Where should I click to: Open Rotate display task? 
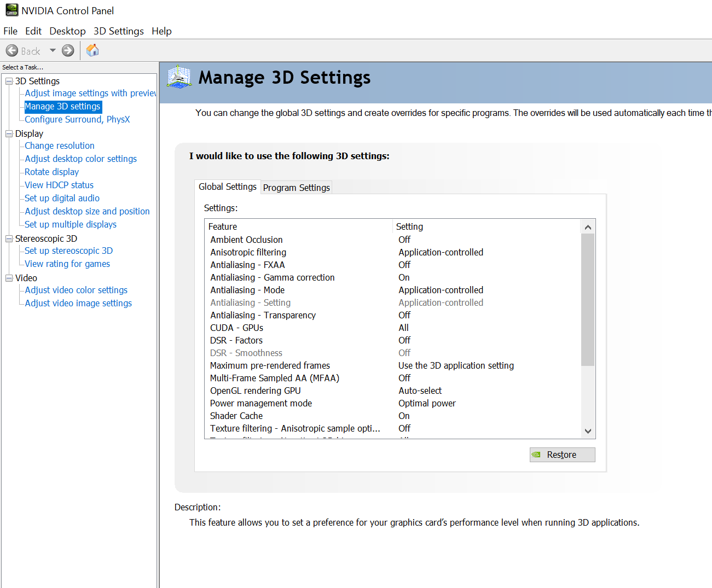click(x=52, y=172)
